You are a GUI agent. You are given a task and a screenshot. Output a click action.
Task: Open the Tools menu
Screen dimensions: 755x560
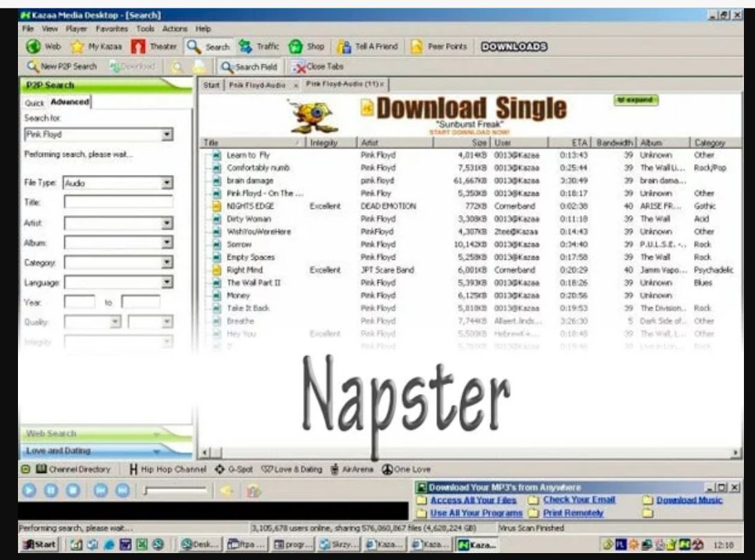click(145, 29)
